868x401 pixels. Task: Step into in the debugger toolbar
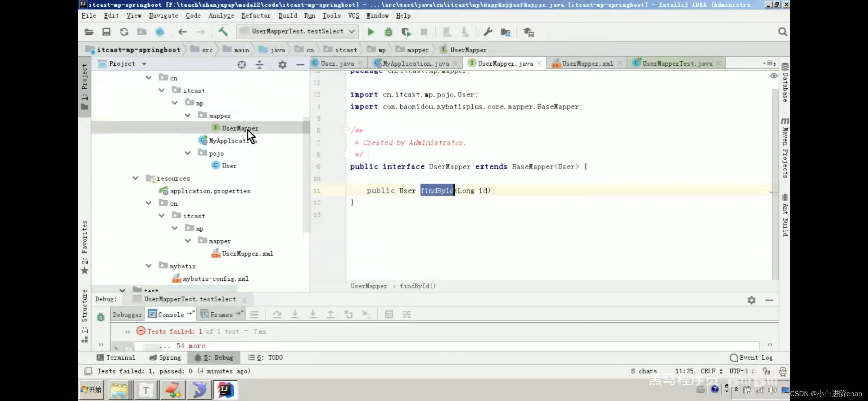coord(295,314)
